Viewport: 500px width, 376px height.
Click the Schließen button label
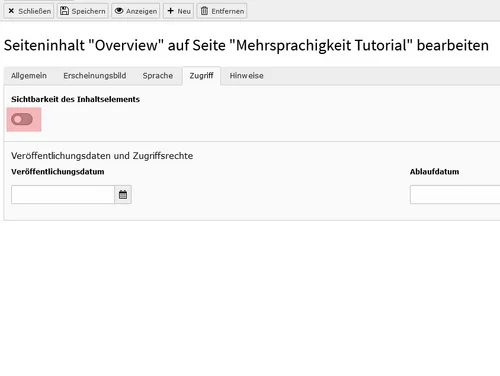[x=35, y=11]
